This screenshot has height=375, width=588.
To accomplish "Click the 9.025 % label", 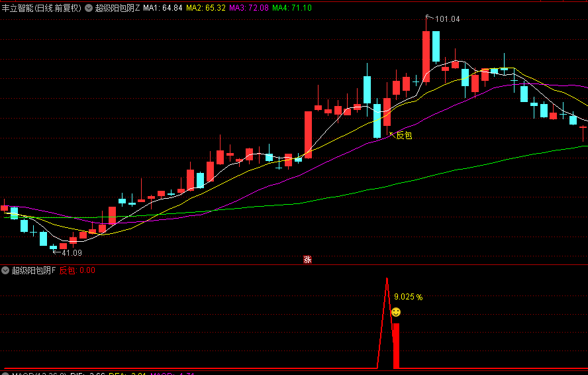I will [409, 297].
